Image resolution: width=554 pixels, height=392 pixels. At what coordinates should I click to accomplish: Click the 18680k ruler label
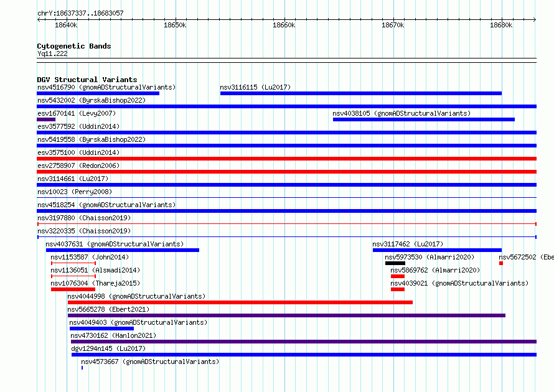click(x=501, y=25)
